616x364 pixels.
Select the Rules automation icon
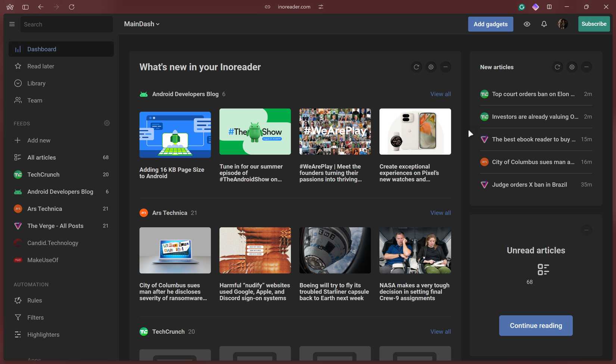[x=18, y=300]
